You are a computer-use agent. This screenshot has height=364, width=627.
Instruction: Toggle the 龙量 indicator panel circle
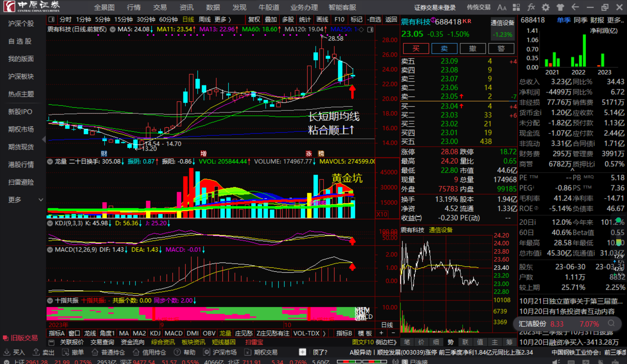(x=50, y=161)
